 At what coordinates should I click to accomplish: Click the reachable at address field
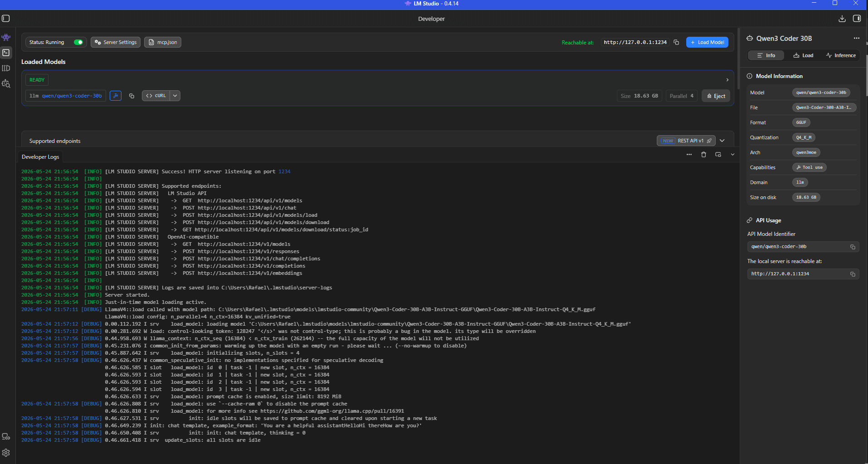(635, 42)
